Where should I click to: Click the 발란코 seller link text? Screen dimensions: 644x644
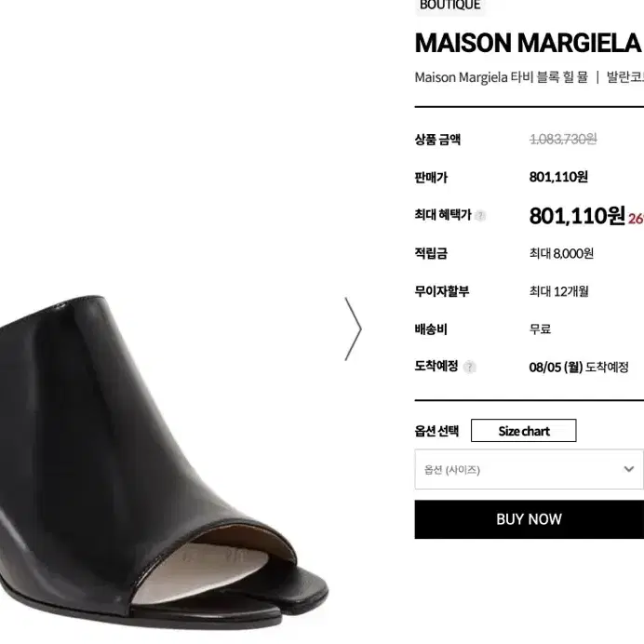tap(625, 77)
